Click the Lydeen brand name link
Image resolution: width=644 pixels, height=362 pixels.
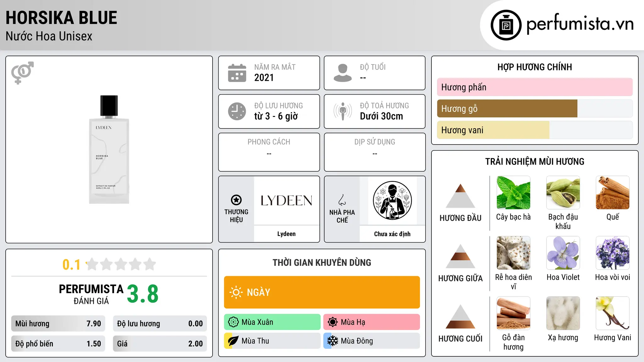pyautogui.click(x=286, y=234)
